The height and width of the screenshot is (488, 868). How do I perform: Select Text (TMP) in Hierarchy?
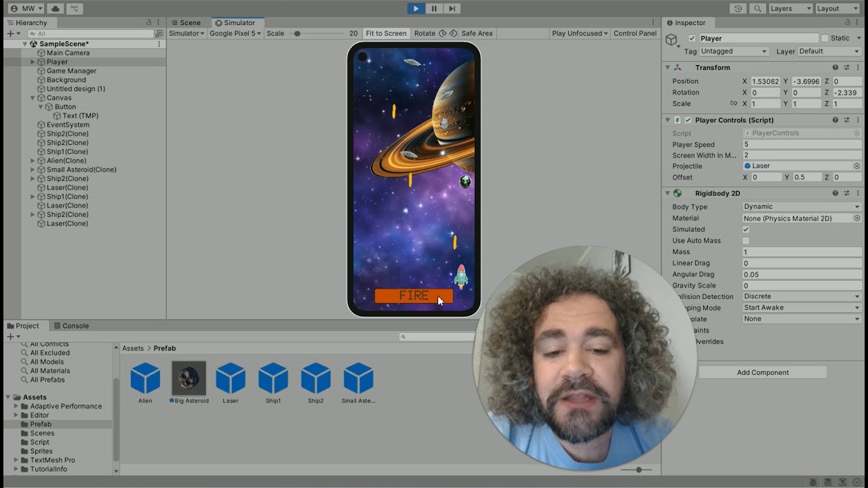pos(80,116)
